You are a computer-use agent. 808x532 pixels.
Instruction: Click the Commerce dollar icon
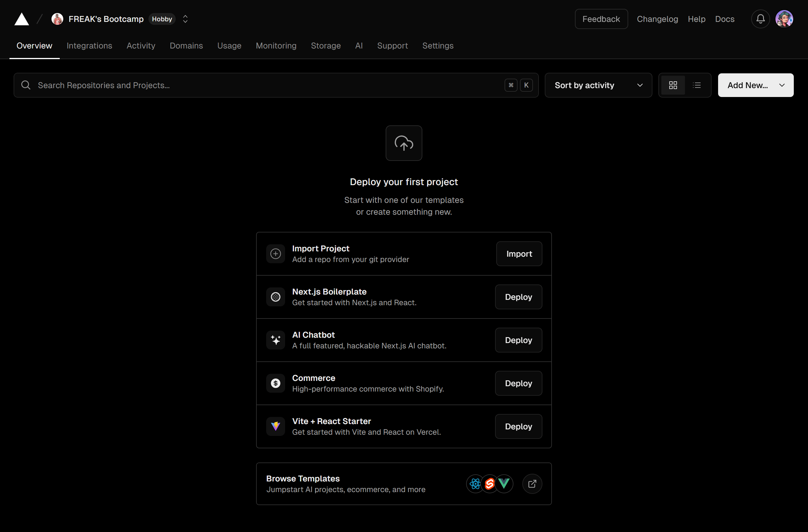[x=275, y=383]
